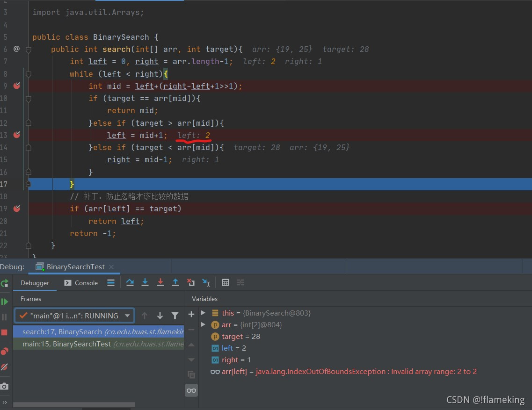Click duplicate watch copy icon

pyautogui.click(x=191, y=375)
